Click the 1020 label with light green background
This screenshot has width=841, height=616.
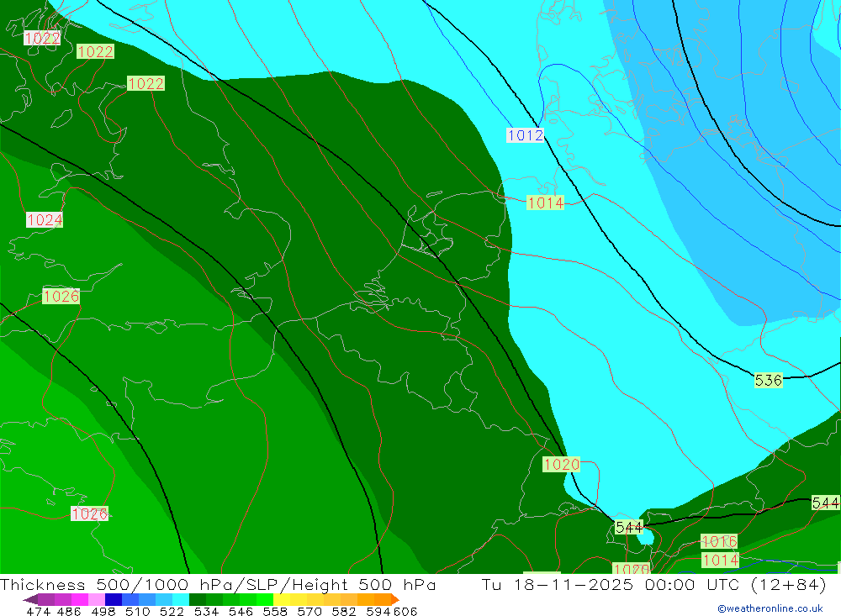[x=561, y=464]
